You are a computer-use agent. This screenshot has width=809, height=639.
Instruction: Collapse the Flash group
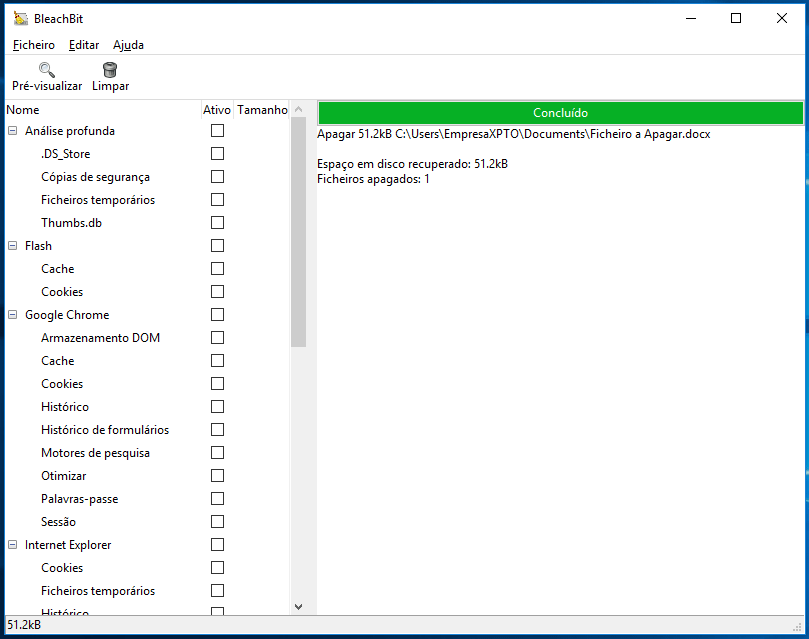pyautogui.click(x=12, y=246)
